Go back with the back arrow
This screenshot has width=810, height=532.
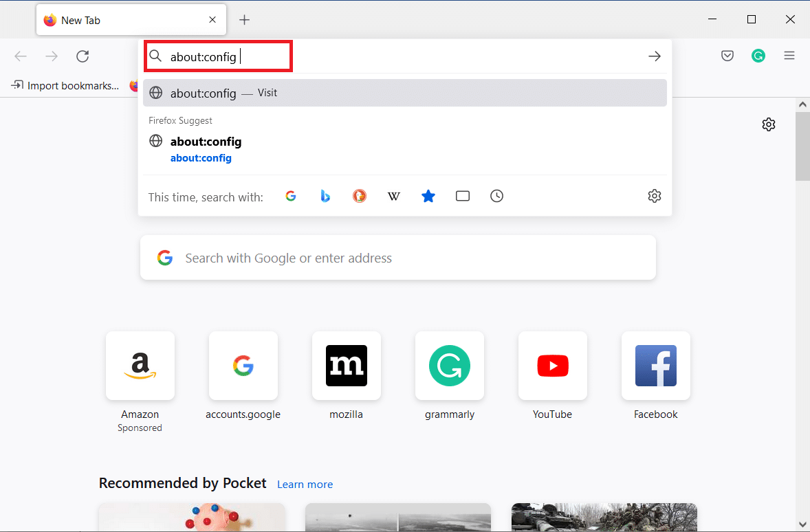tap(21, 56)
